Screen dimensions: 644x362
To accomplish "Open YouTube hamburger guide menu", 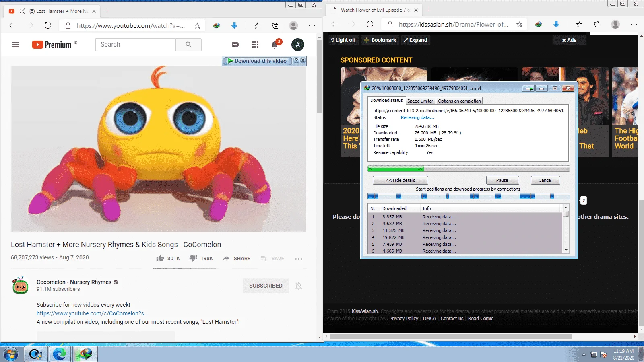I will coord(16,45).
